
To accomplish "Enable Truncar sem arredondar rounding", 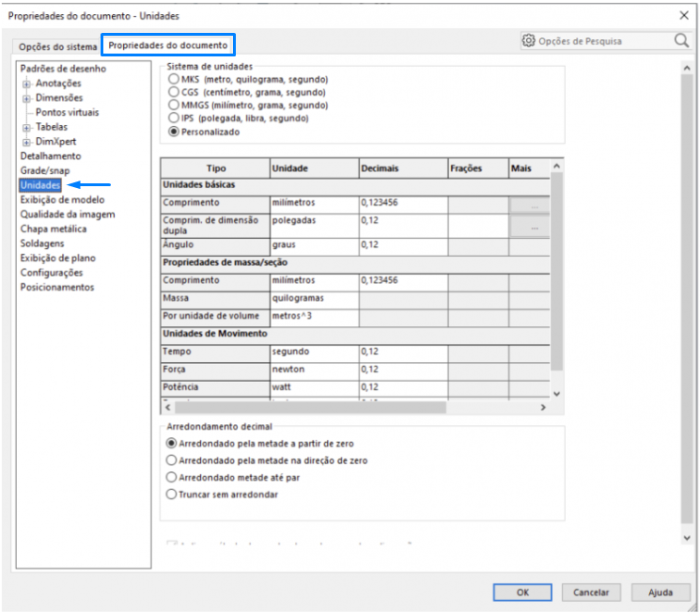I will pos(171,494).
